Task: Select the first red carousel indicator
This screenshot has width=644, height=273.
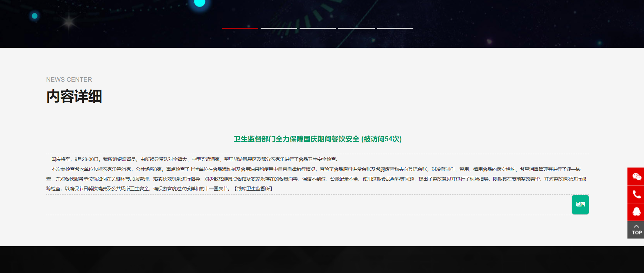Action: [x=240, y=28]
